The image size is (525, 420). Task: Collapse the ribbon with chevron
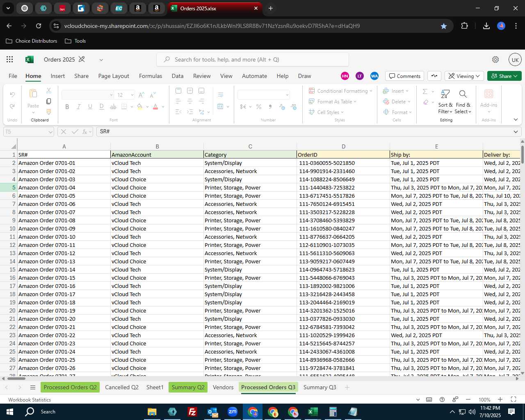click(516, 120)
